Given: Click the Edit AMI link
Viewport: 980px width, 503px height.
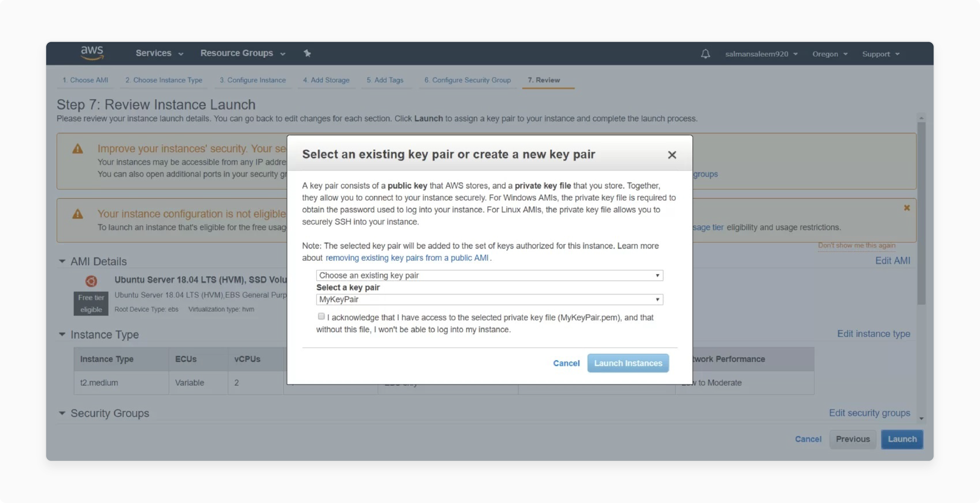Looking at the screenshot, I should (892, 261).
